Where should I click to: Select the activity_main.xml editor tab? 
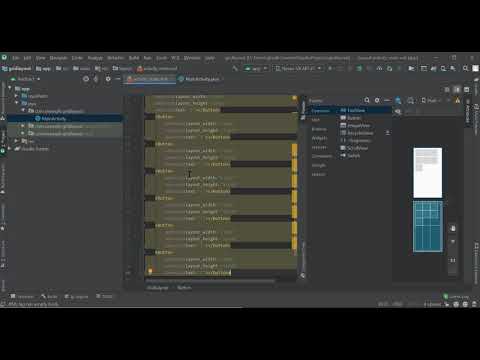[x=150, y=79]
